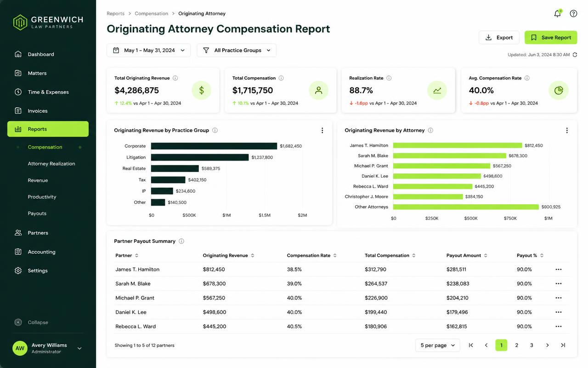This screenshot has width=588, height=368.
Task: Click info icon next to Total Compensation
Action: tap(281, 78)
